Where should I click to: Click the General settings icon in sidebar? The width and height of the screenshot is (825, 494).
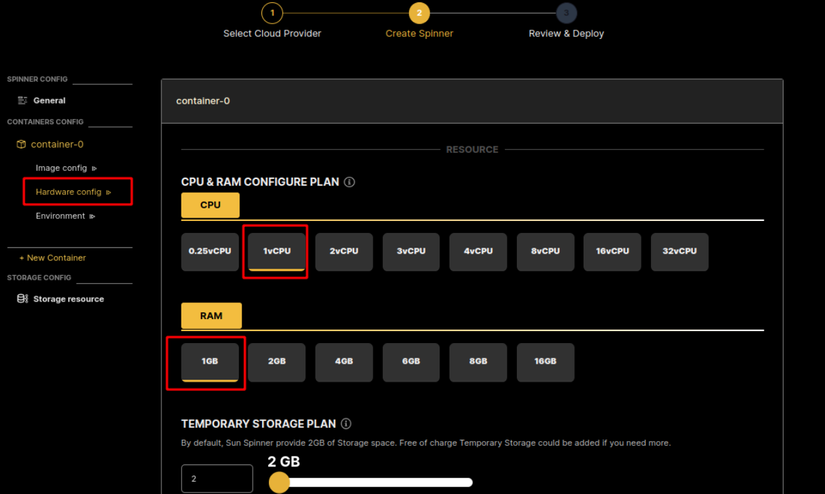(22, 100)
